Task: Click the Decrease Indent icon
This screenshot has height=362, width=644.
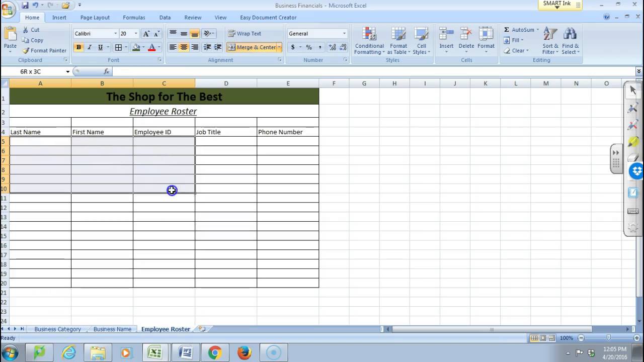Action: [207, 47]
